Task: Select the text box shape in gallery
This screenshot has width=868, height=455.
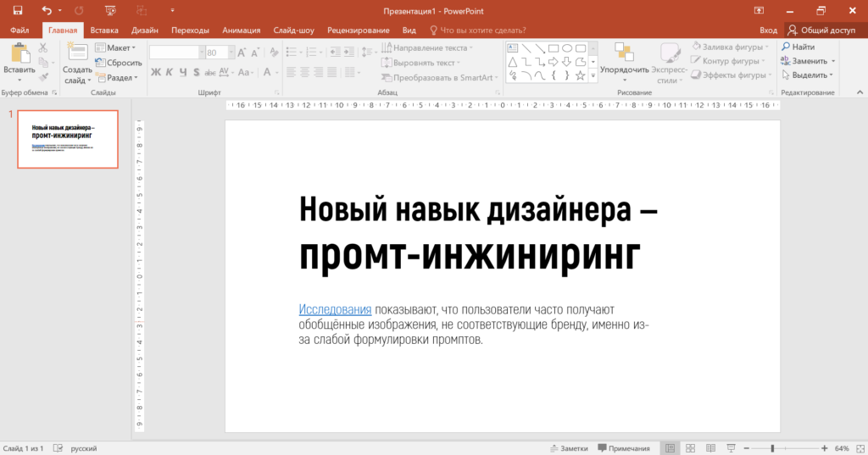Action: coord(513,48)
